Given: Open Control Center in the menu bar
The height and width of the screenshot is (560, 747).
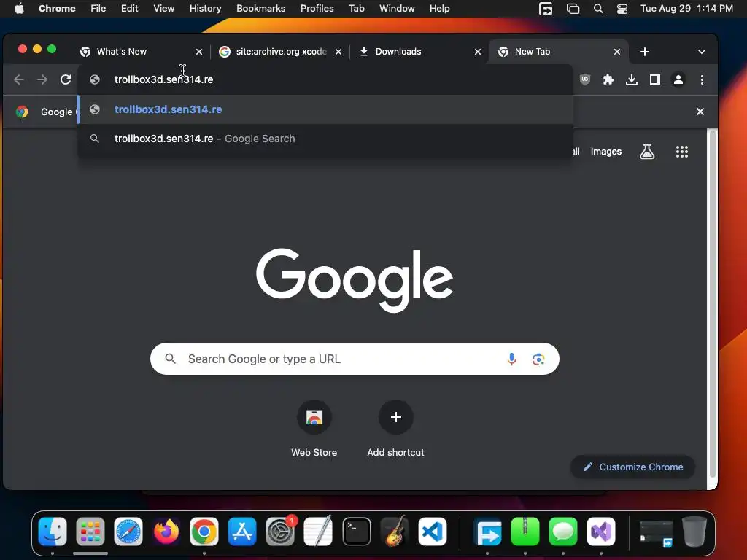Looking at the screenshot, I should 622,9.
